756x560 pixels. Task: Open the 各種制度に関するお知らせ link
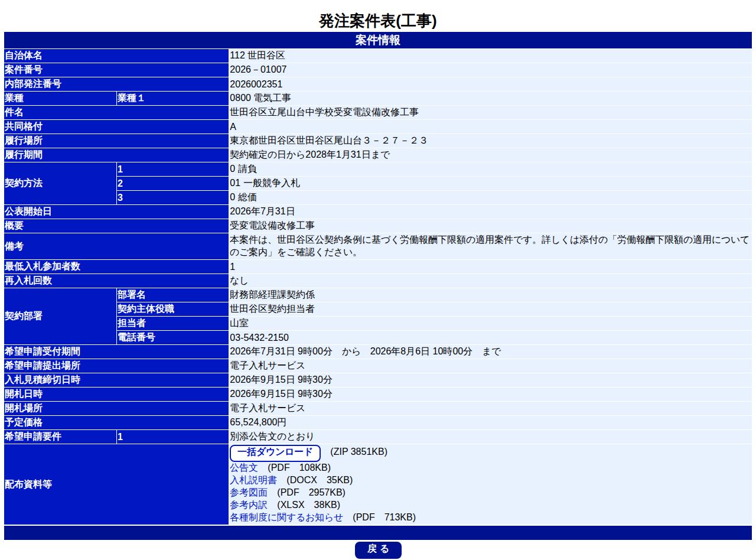(x=286, y=517)
